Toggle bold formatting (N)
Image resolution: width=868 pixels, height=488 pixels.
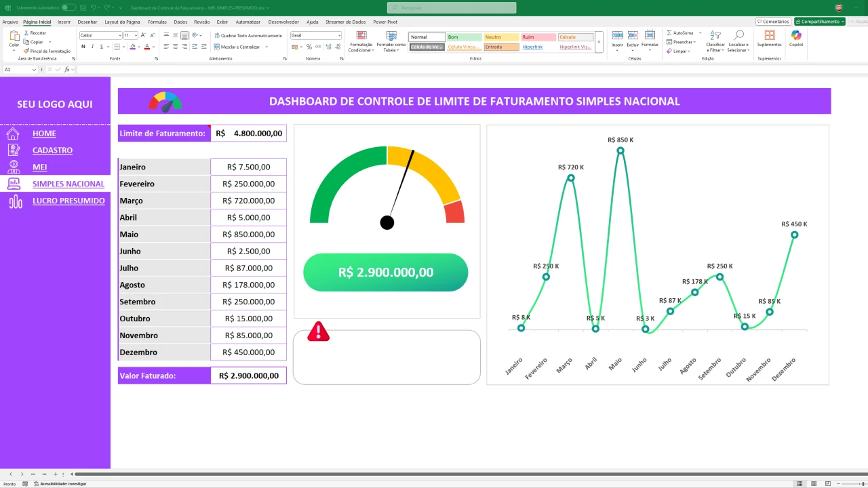click(83, 47)
